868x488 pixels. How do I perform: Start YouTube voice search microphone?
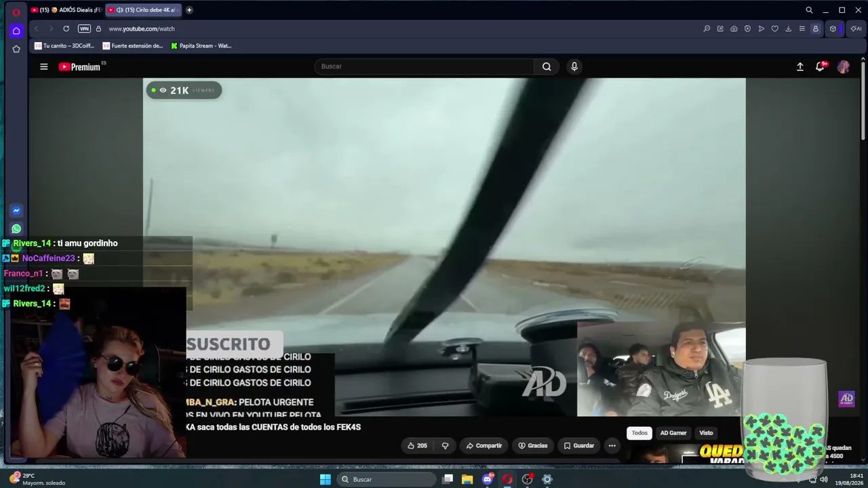click(574, 66)
